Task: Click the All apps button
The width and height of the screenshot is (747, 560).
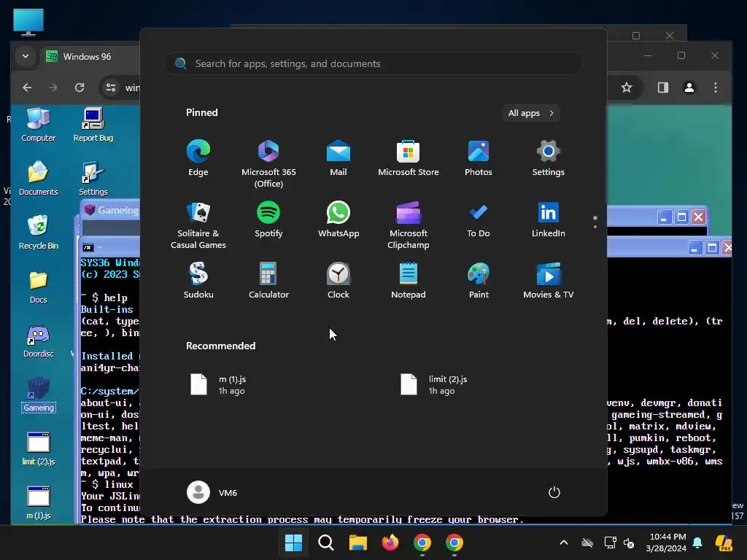Action: point(531,113)
